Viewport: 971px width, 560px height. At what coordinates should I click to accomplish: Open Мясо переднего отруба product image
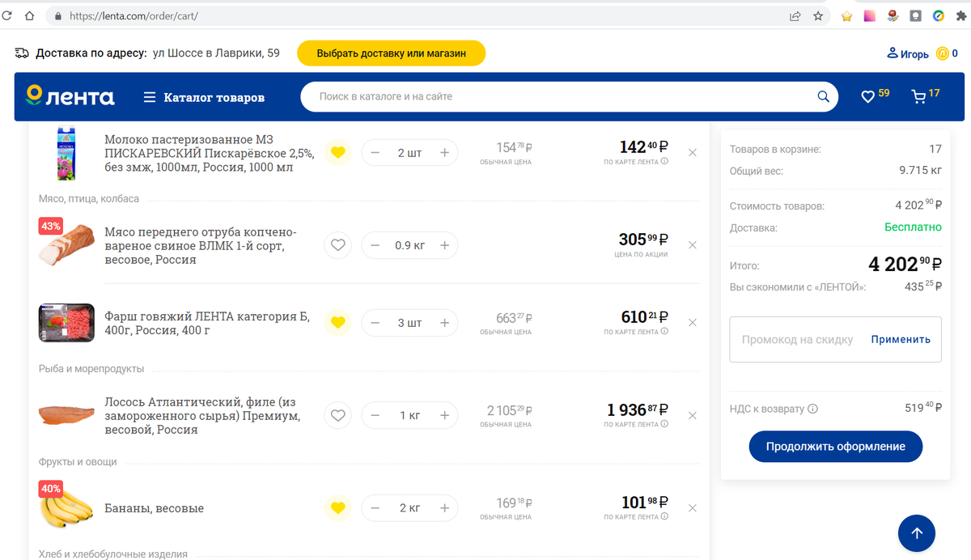click(66, 246)
